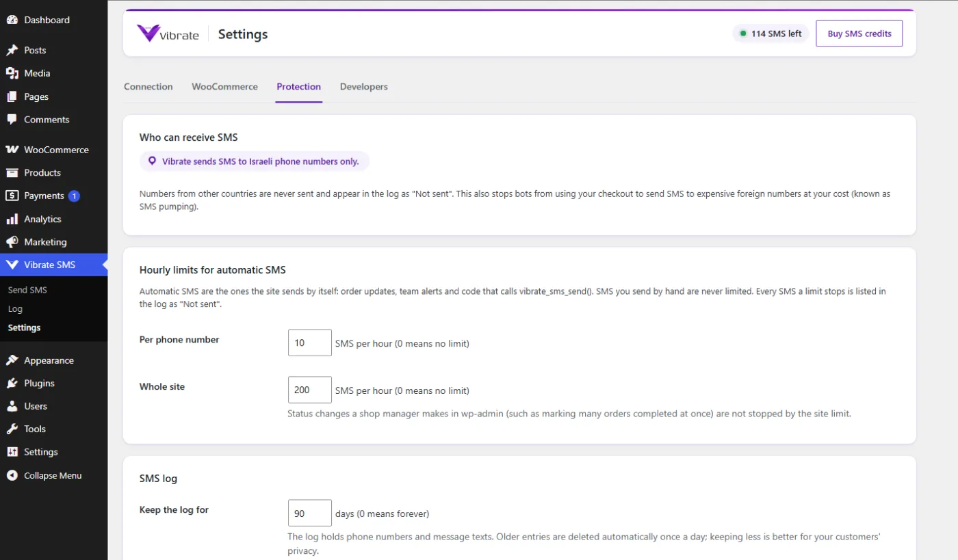
Task: Click the 'SMS log' section heading
Action: click(x=158, y=479)
